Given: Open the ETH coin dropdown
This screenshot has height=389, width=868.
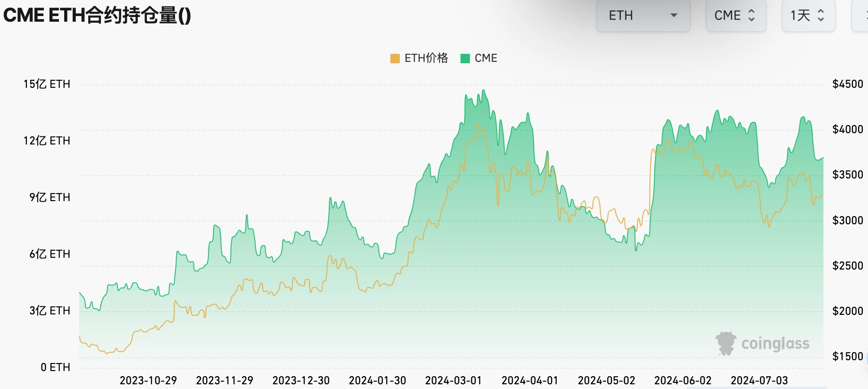Looking at the screenshot, I should tap(643, 16).
